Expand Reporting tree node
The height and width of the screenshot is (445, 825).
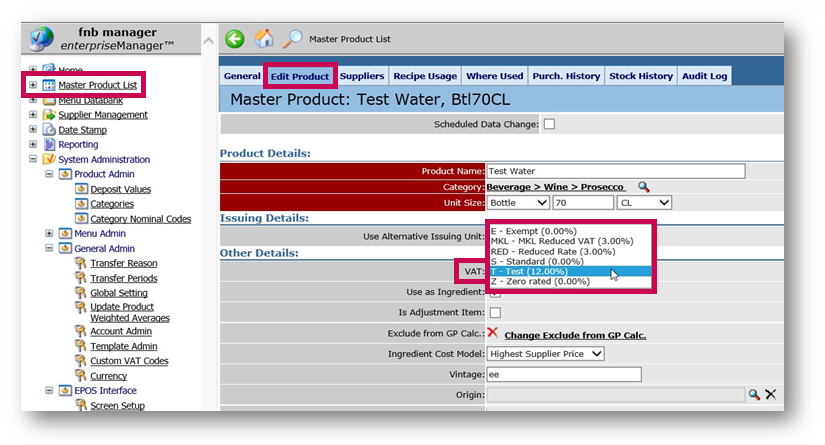[33, 144]
